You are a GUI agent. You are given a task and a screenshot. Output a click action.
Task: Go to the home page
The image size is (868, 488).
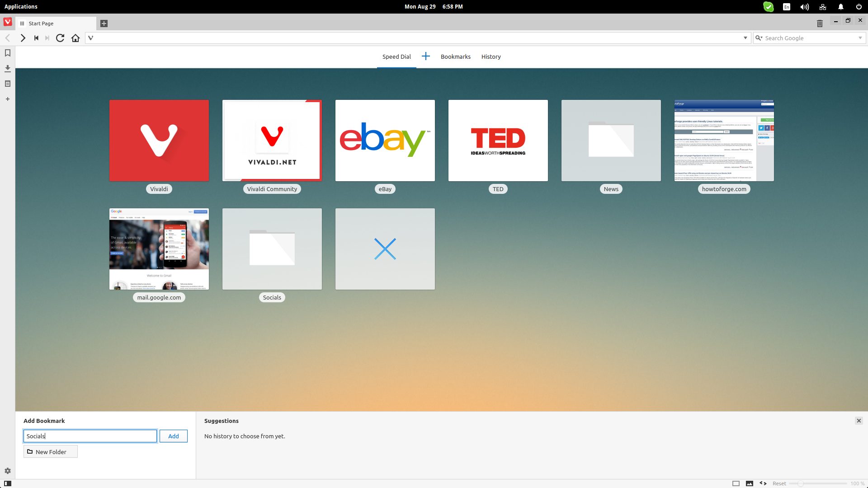75,38
